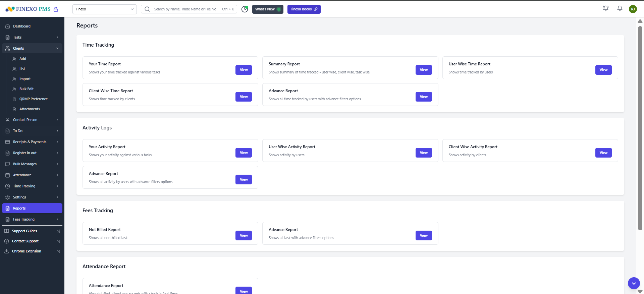Click the announcement bell icon with sparkle
644x294 pixels.
point(605,8)
